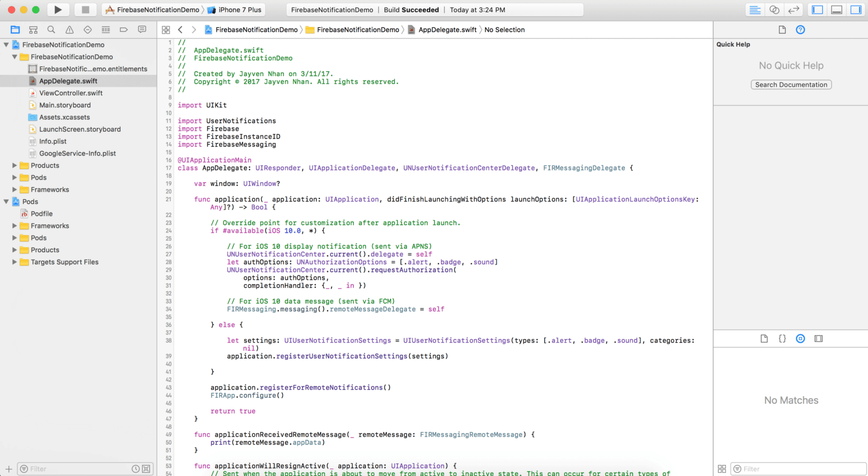868x476 pixels.
Task: Expand Products under FirebaseNotificationDemo project
Action: coord(15,165)
